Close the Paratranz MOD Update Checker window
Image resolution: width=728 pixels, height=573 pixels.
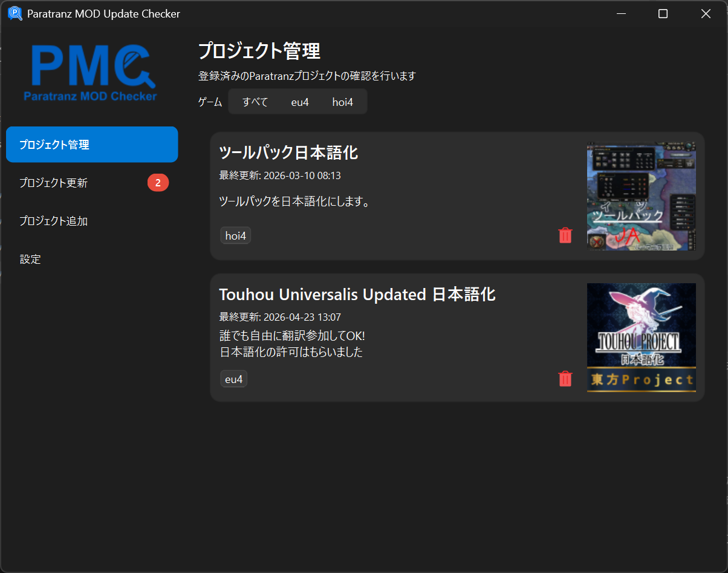coord(706,13)
